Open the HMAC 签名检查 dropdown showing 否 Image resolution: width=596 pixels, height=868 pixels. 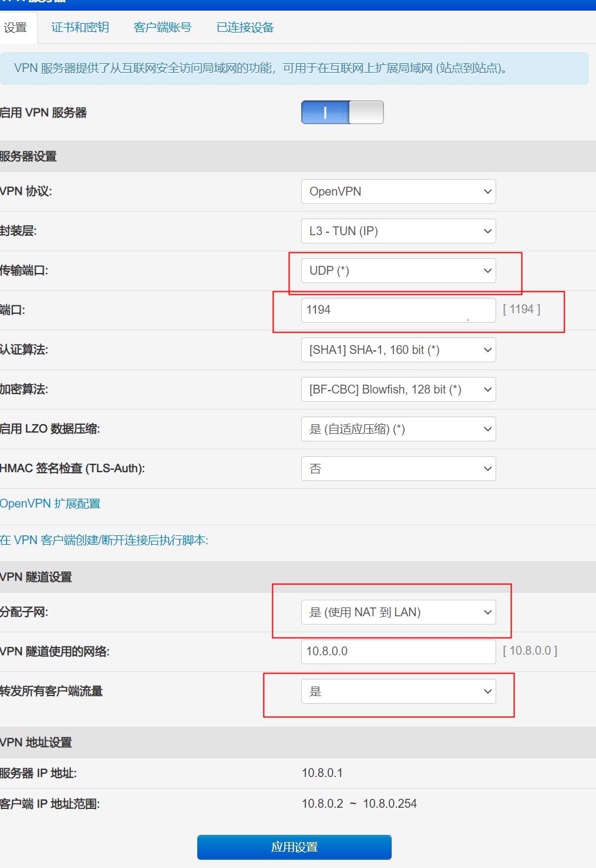(x=398, y=469)
